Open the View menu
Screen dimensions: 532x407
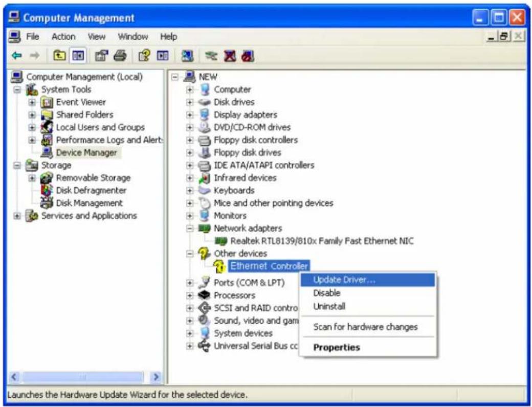[x=96, y=36]
